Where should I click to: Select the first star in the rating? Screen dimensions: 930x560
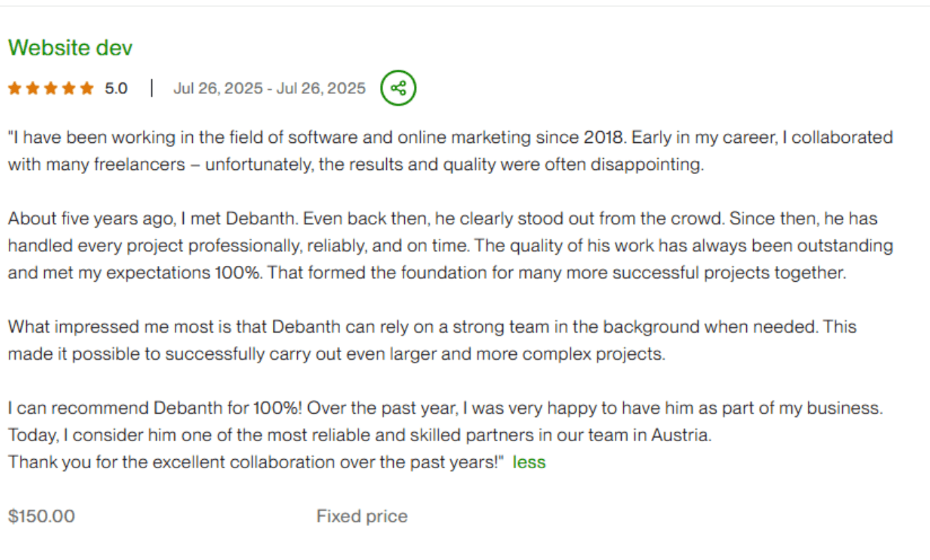point(14,88)
